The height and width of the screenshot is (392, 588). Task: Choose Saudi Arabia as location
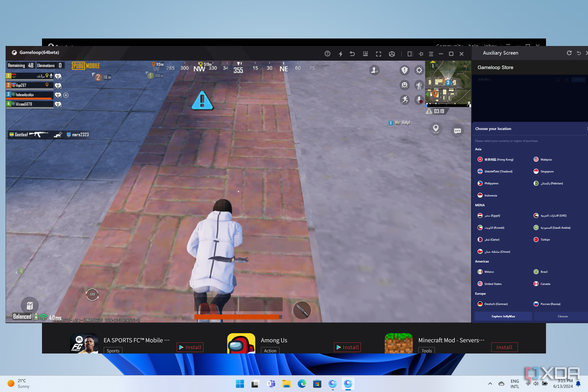click(552, 228)
